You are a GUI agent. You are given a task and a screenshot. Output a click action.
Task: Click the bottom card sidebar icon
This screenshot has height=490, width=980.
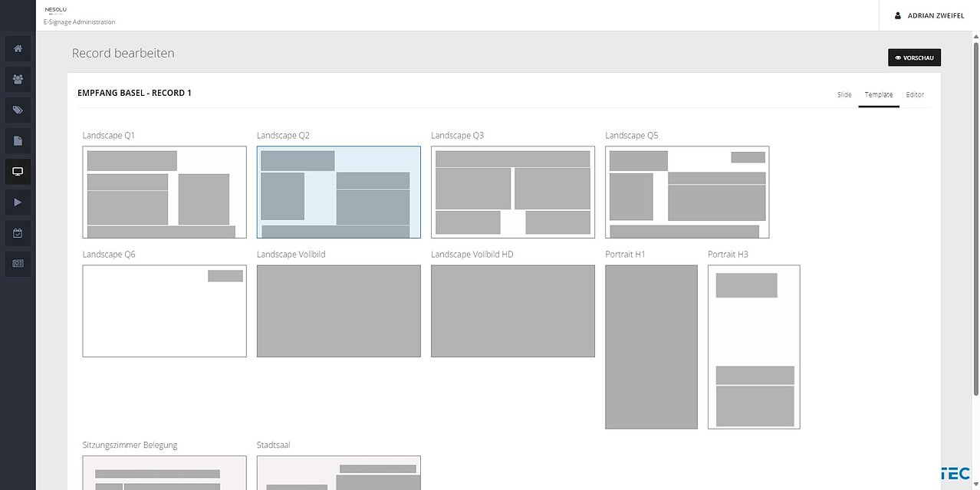coord(18,263)
